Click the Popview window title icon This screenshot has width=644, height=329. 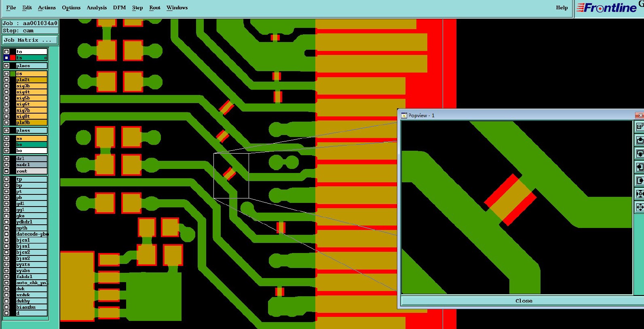click(404, 116)
